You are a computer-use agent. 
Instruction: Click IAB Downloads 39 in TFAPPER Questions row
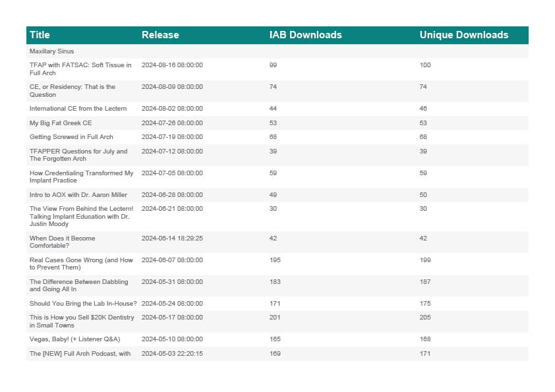pos(273,152)
